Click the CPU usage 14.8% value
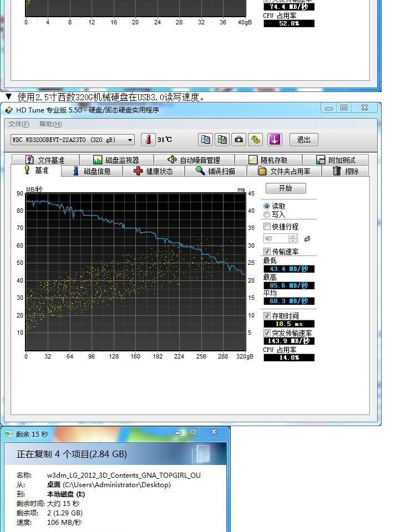The image size is (416, 532). click(x=289, y=357)
